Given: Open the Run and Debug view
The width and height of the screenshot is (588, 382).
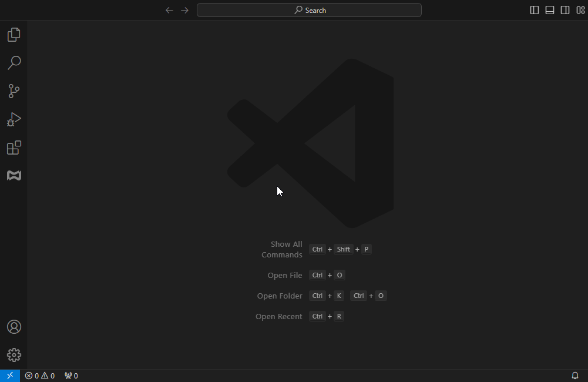Looking at the screenshot, I should [x=14, y=119].
